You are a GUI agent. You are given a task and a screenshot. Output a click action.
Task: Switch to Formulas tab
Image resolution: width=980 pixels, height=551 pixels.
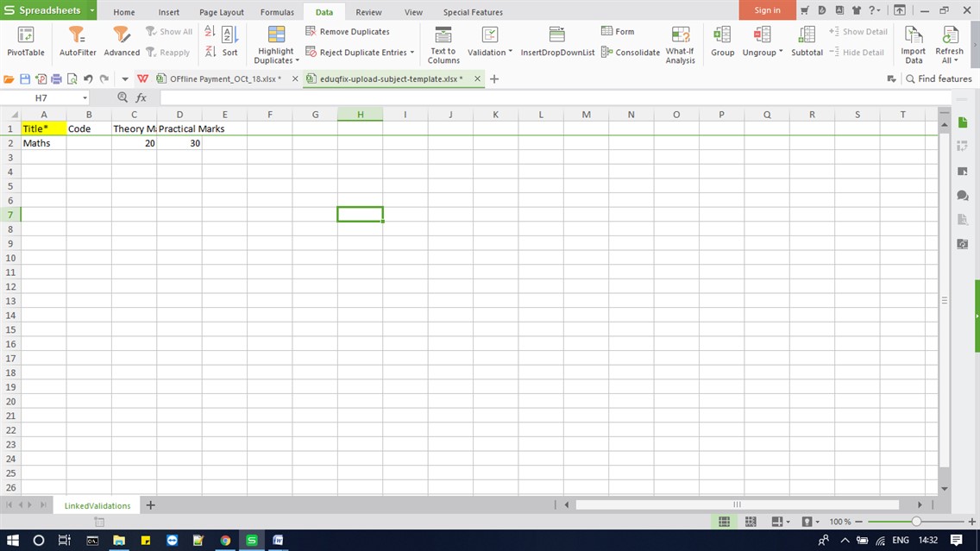tap(277, 12)
